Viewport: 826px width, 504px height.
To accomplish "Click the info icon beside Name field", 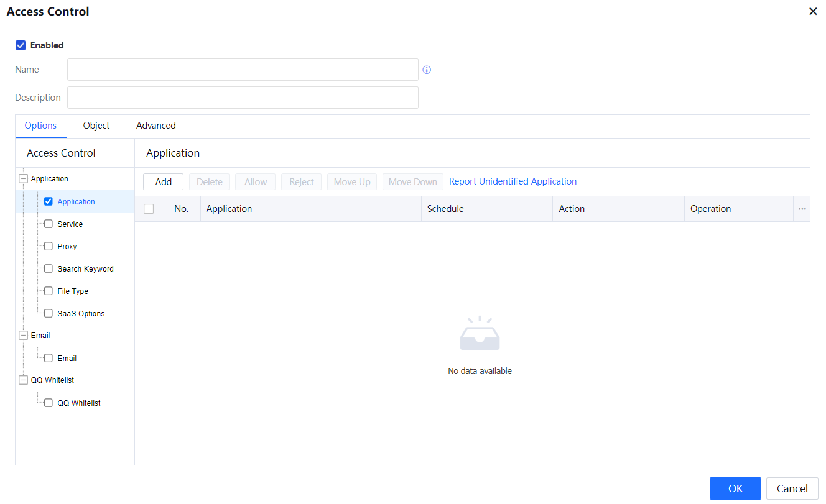I will point(427,70).
